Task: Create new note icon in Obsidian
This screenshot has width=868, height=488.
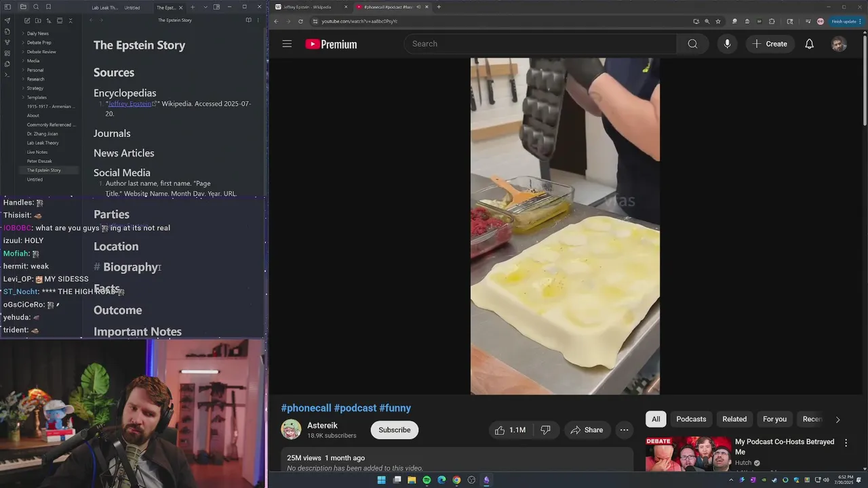Action: click(26, 21)
